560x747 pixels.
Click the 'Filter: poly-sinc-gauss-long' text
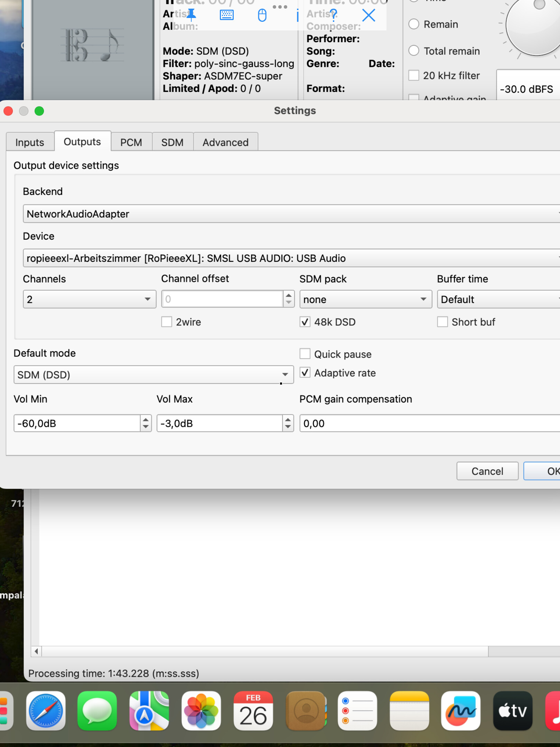click(x=228, y=64)
